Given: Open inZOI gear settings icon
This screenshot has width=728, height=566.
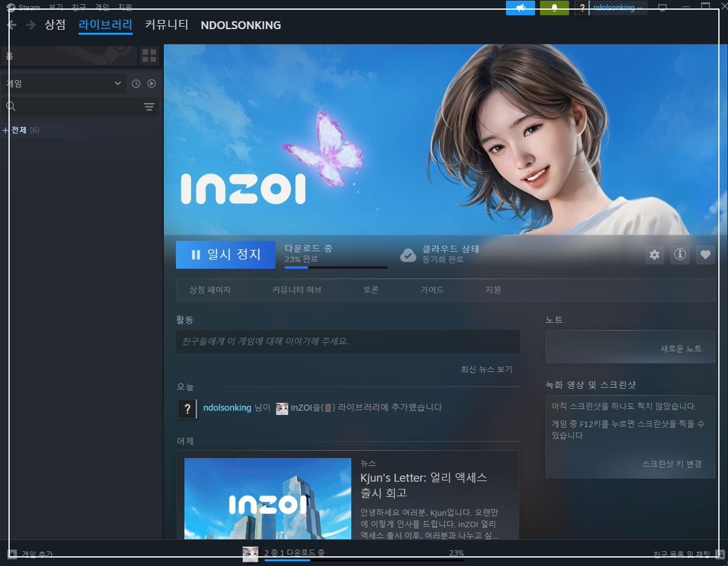Looking at the screenshot, I should coord(654,255).
